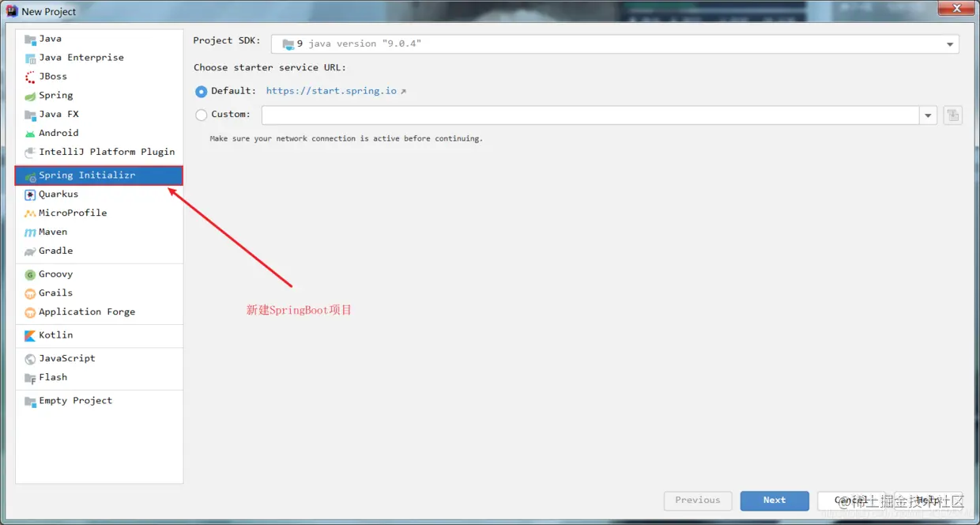This screenshot has width=980, height=525.
Task: Choose Spring in project type list
Action: pyautogui.click(x=99, y=96)
